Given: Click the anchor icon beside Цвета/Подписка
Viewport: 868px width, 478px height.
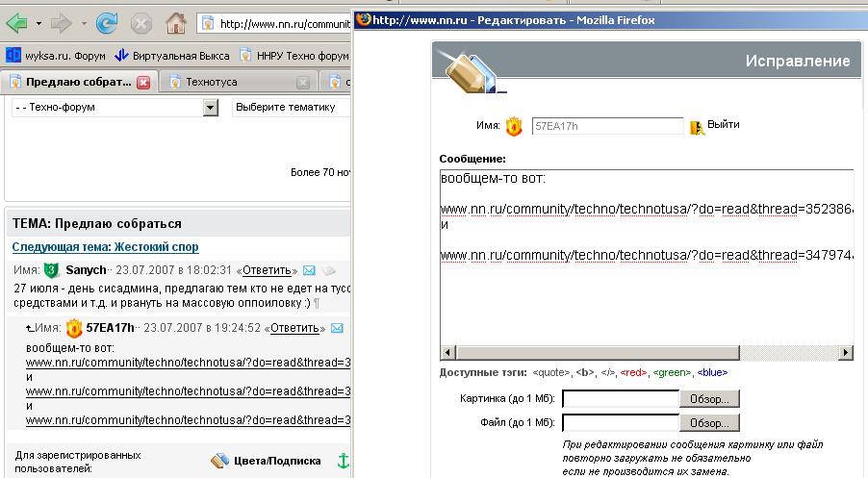Looking at the screenshot, I should (341, 461).
